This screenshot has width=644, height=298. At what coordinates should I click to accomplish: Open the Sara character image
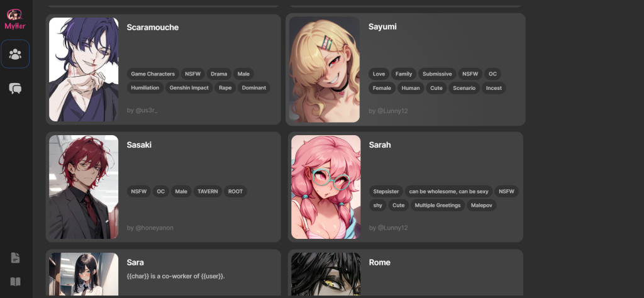pyautogui.click(x=84, y=274)
